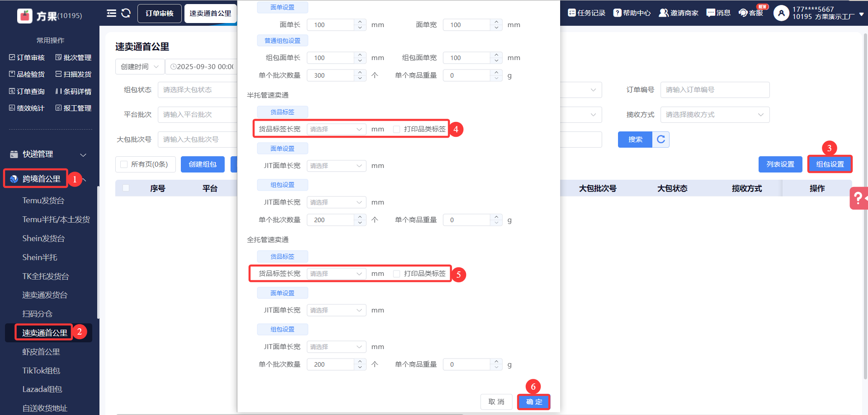Open 绩效统计 shortcut in sidebar

[x=27, y=108]
